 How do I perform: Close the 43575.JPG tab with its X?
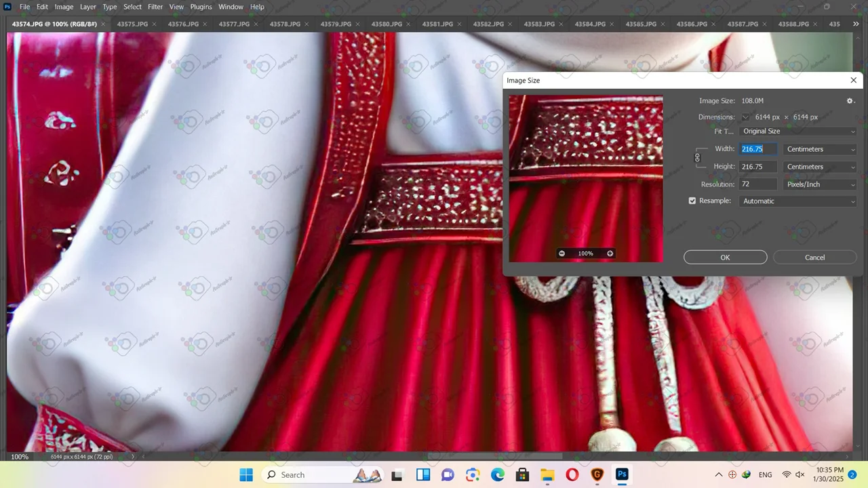coord(155,24)
